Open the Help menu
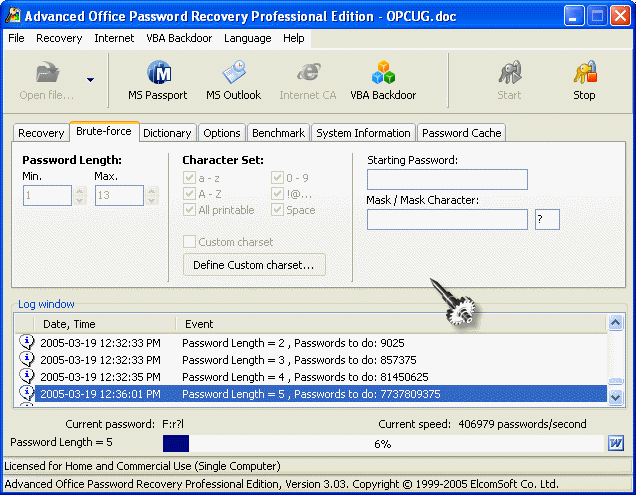 pyautogui.click(x=294, y=38)
